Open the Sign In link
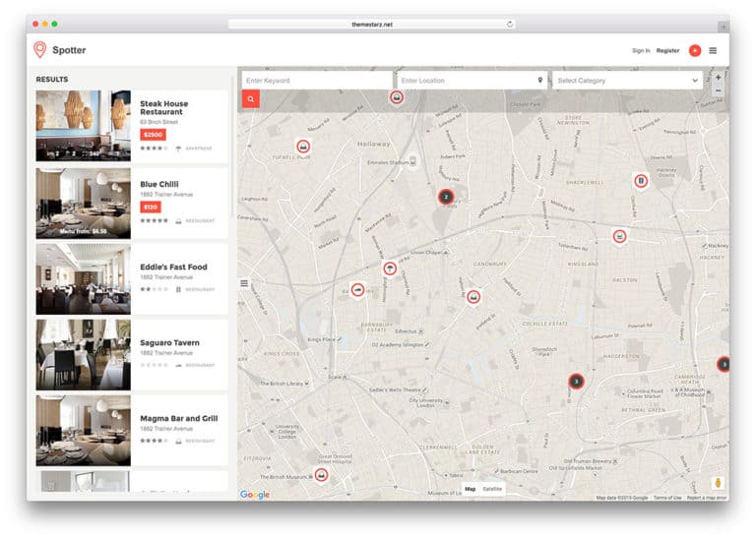Viewport: 756px width, 539px height. [x=641, y=50]
